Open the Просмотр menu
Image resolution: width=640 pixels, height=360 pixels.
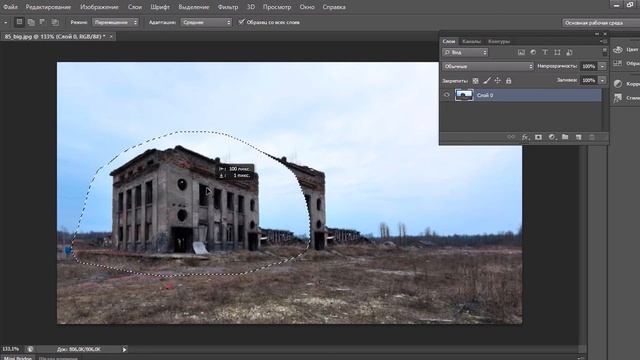pyautogui.click(x=277, y=7)
